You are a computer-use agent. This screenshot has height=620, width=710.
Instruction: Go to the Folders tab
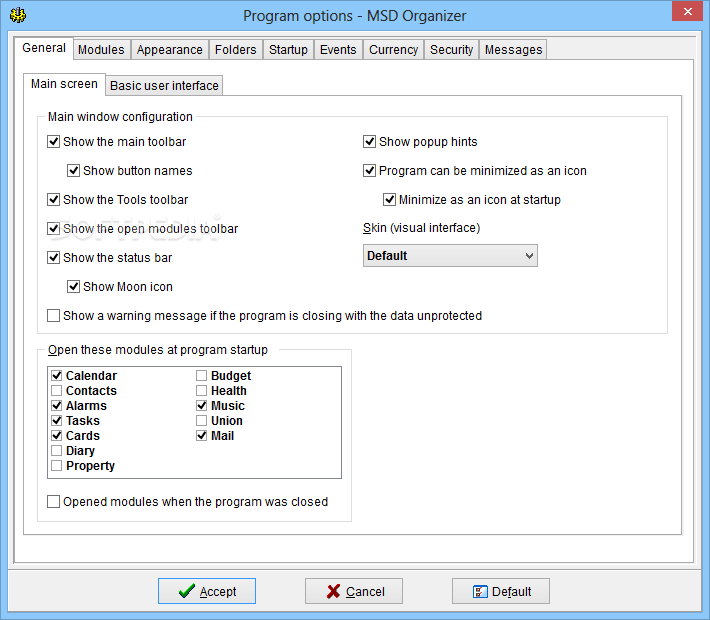[235, 49]
